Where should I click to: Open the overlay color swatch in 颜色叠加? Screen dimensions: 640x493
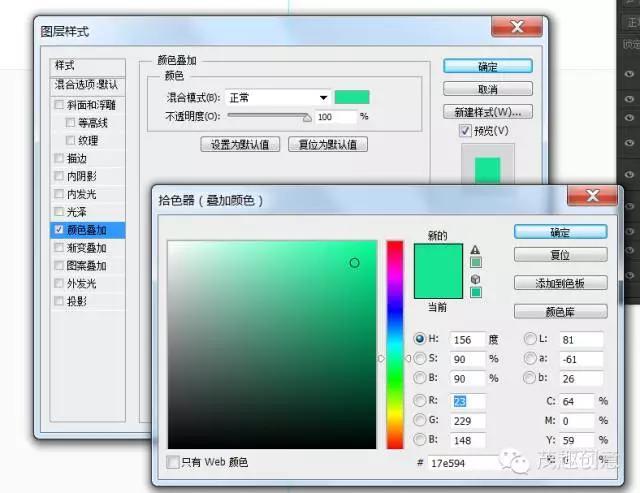coord(352,97)
